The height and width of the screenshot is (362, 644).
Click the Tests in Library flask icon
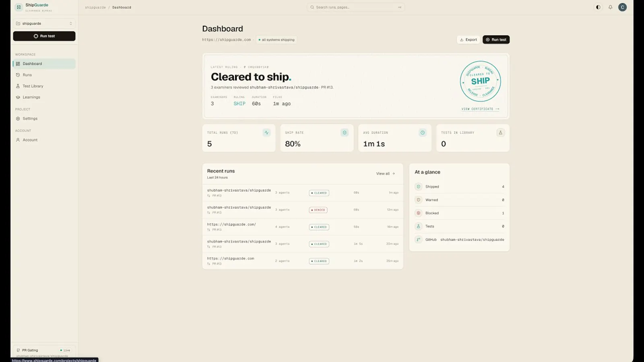(501, 132)
